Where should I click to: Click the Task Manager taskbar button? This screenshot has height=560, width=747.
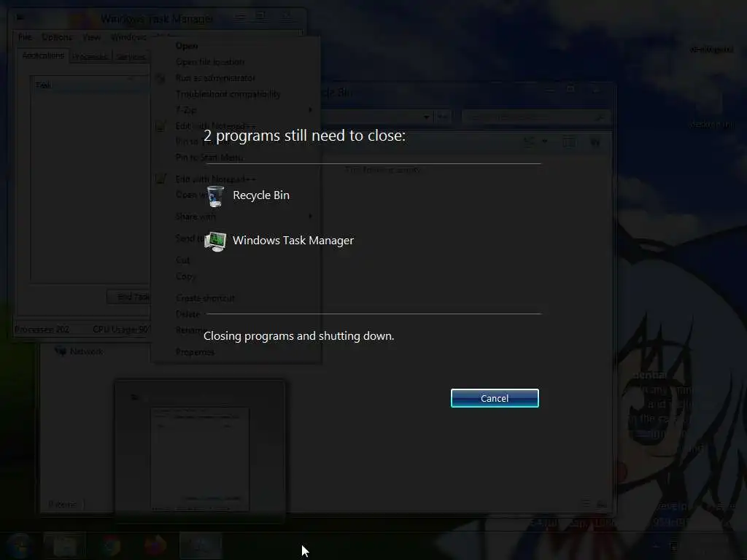point(201,545)
